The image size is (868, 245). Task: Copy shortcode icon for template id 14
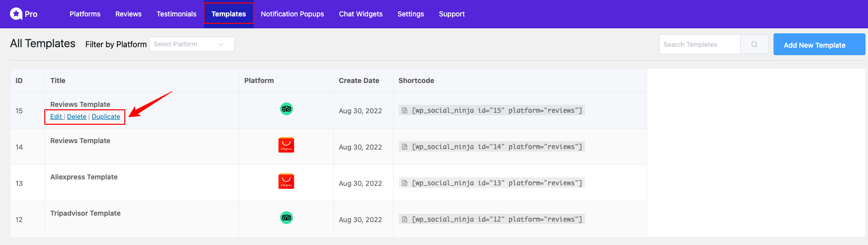tap(405, 147)
